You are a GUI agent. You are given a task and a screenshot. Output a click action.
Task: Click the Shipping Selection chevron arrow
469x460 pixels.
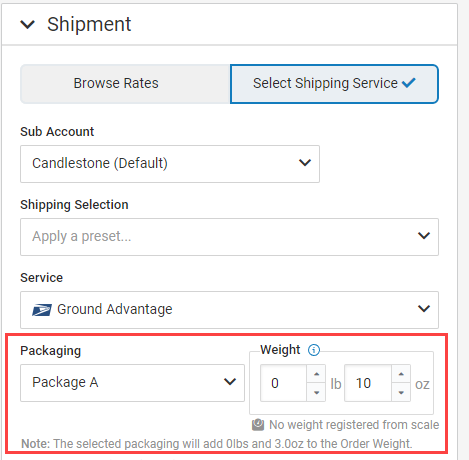point(424,236)
